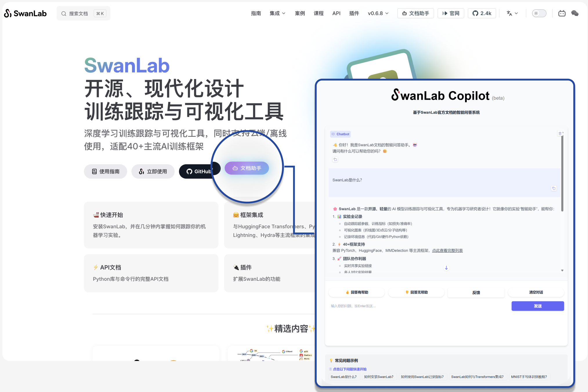
Task: Click the scroll-down arrow in the chat
Action: pos(446,268)
